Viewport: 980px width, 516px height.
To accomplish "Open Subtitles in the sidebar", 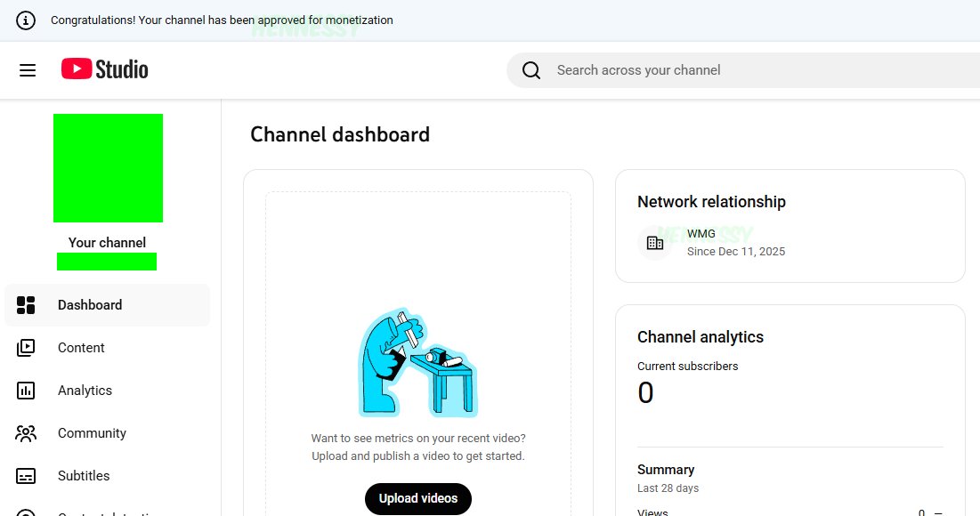I will coord(108,476).
